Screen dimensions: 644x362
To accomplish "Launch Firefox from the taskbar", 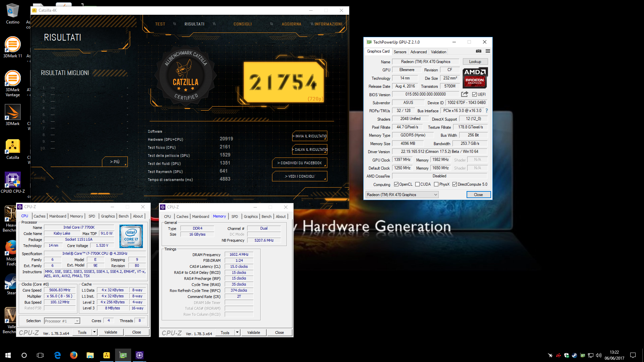I will (x=74, y=355).
